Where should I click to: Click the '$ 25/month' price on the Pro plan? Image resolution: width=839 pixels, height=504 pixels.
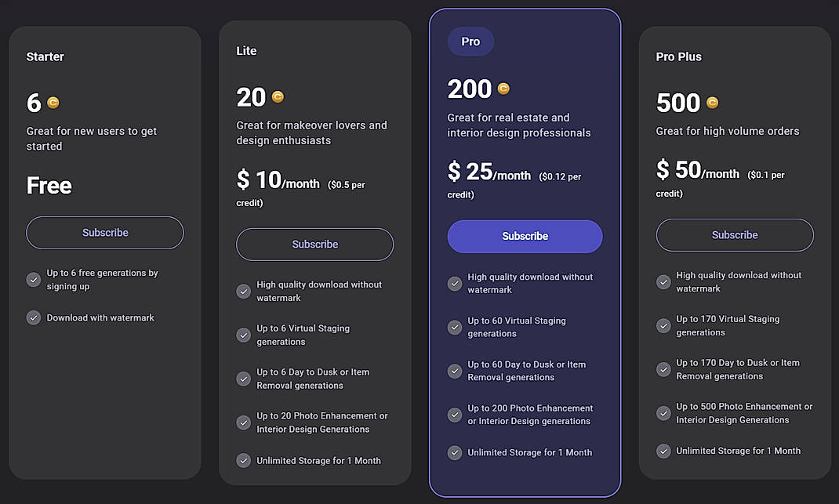pyautogui.click(x=490, y=172)
